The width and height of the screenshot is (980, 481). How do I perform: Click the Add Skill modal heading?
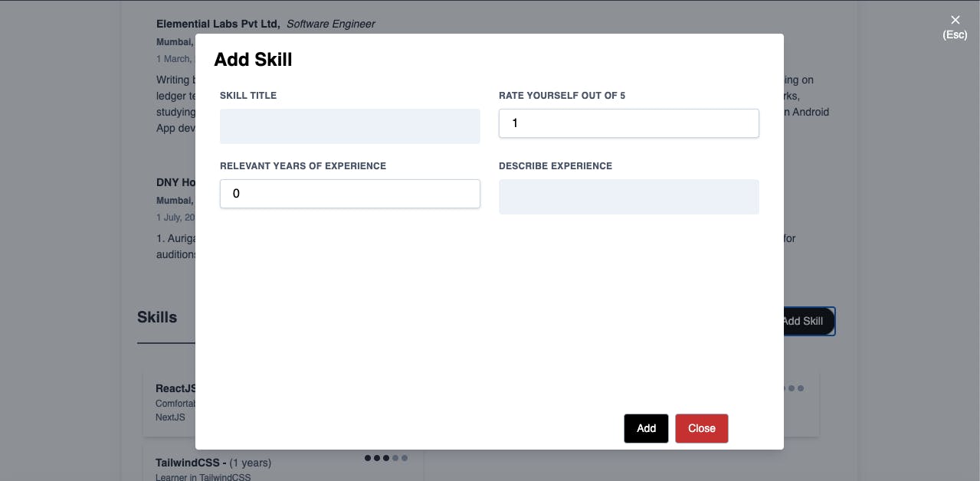pos(253,60)
